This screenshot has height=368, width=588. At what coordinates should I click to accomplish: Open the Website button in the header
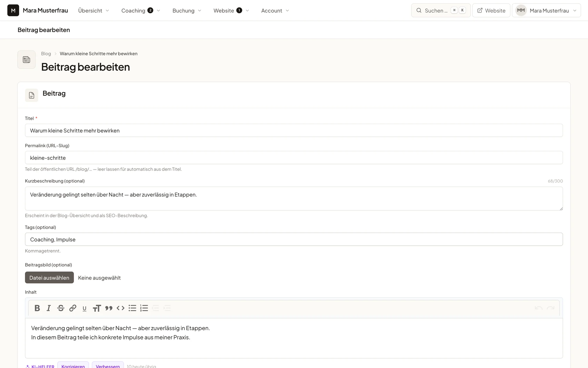tap(491, 11)
